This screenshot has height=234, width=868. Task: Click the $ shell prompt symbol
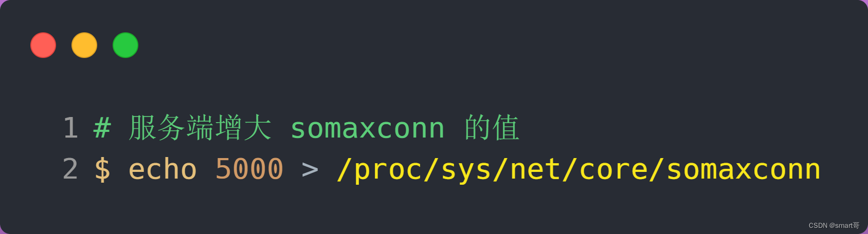102,169
